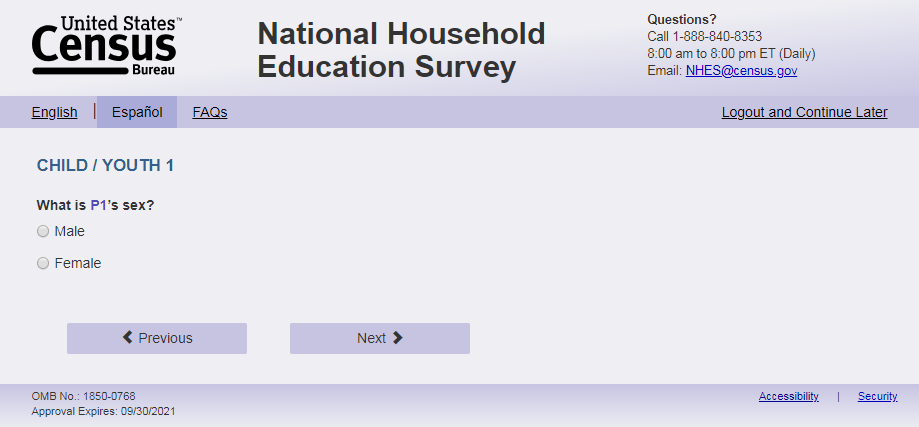Open the NHES@census.gov email link
This screenshot has width=919, height=427.
coord(741,71)
